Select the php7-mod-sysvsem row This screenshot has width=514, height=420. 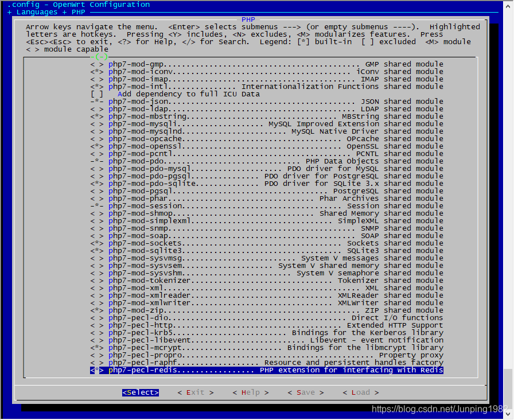(267, 266)
